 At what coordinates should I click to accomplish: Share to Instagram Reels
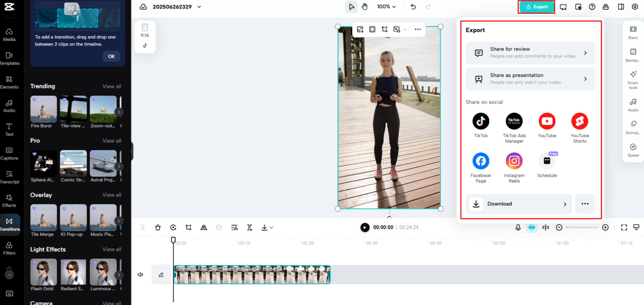[x=514, y=161]
